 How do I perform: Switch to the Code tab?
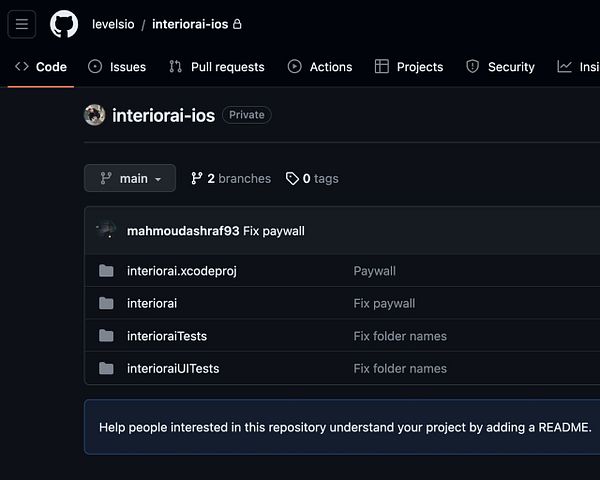pyautogui.click(x=41, y=67)
